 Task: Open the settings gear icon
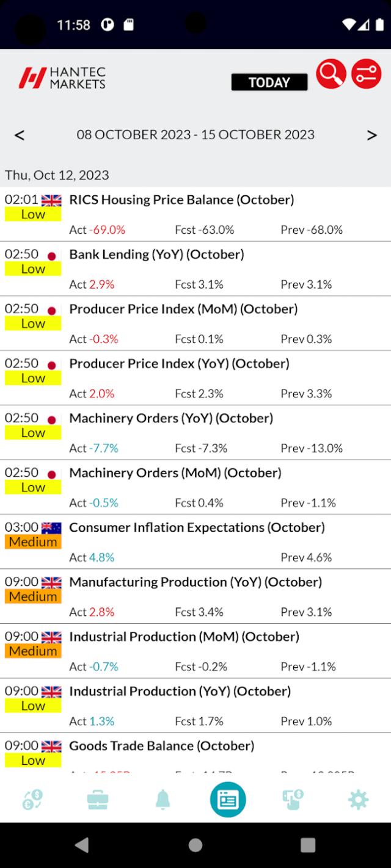(x=358, y=799)
